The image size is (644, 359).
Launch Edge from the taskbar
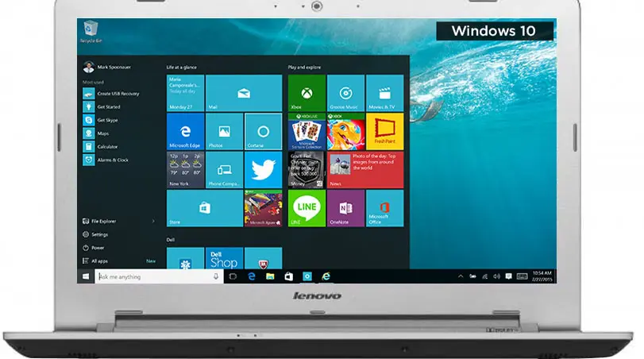tap(252, 276)
